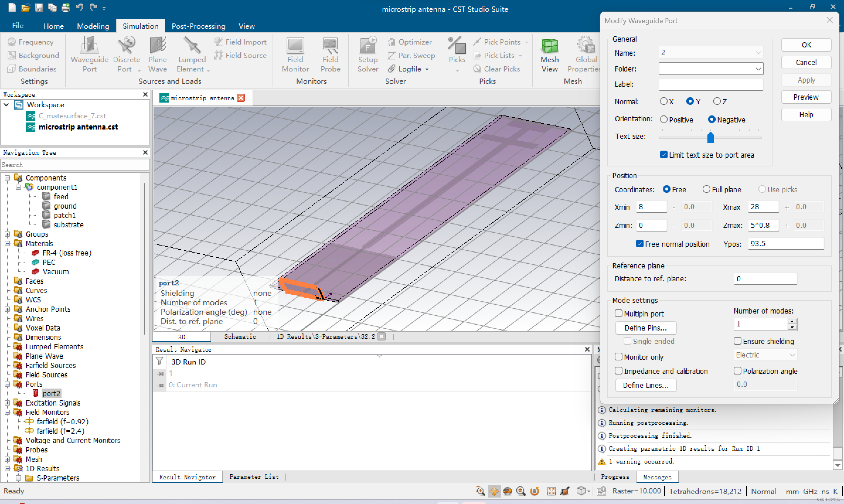Add a Lumped Element
Screen dimensions: 844x504
[192, 54]
